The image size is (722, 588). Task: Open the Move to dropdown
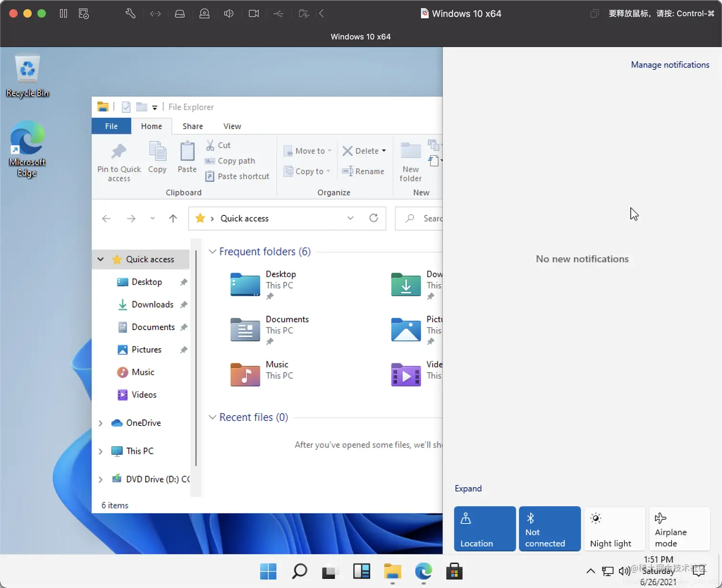click(x=308, y=151)
